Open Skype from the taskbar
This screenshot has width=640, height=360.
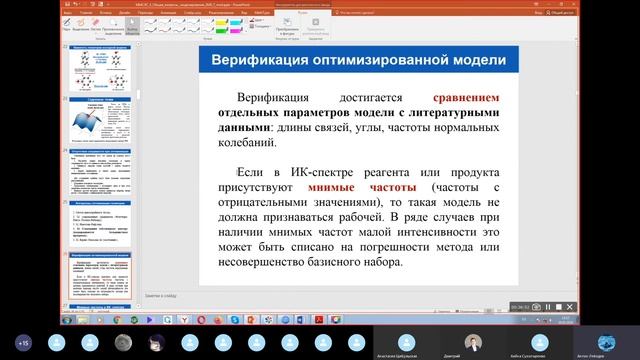pos(235,320)
